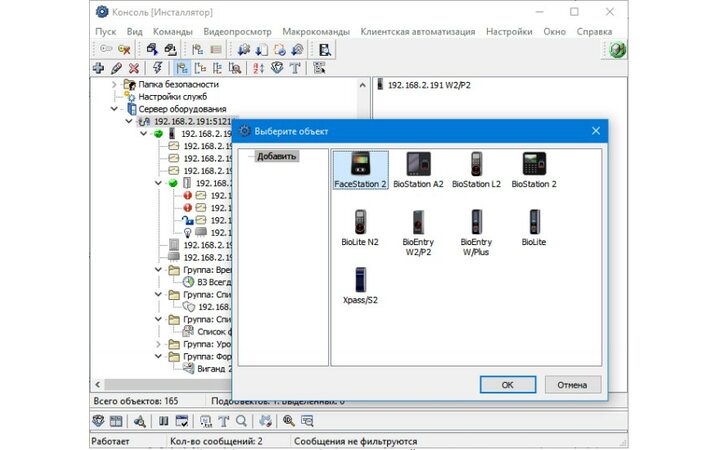The height and width of the screenshot is (450, 720).
Task: Pick the BioStation L2 device icon
Action: pos(476,166)
